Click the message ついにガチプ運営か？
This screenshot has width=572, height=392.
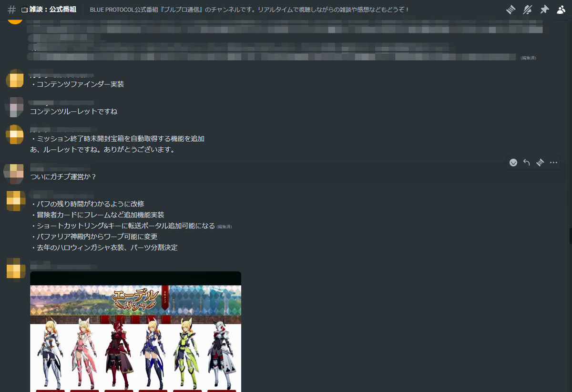[x=63, y=177]
